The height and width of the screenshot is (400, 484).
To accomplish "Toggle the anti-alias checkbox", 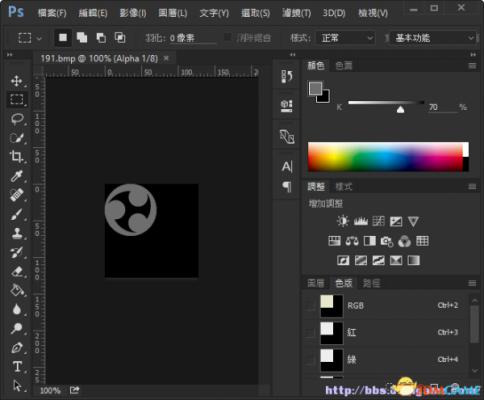I will [228, 37].
